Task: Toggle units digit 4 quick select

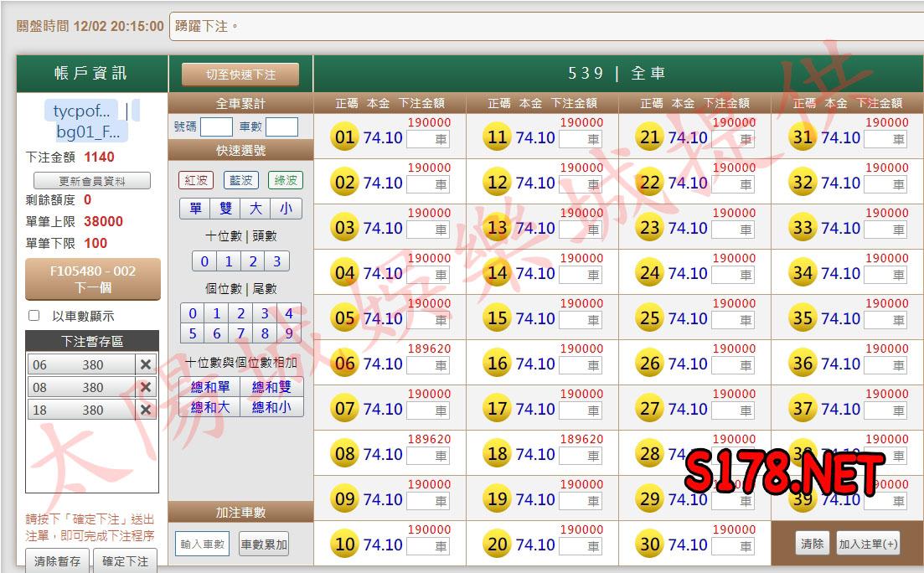Action: pyautogui.click(x=289, y=313)
